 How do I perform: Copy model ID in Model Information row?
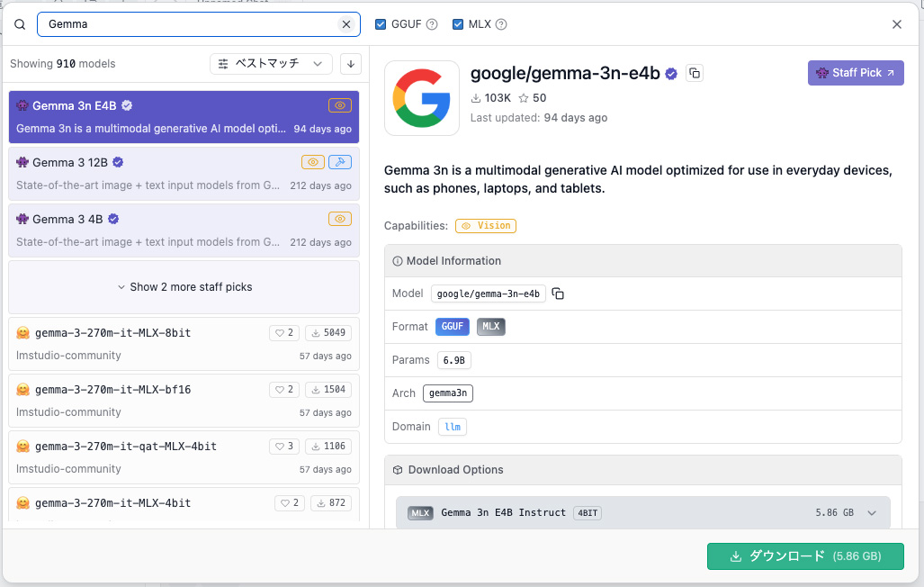click(x=558, y=294)
